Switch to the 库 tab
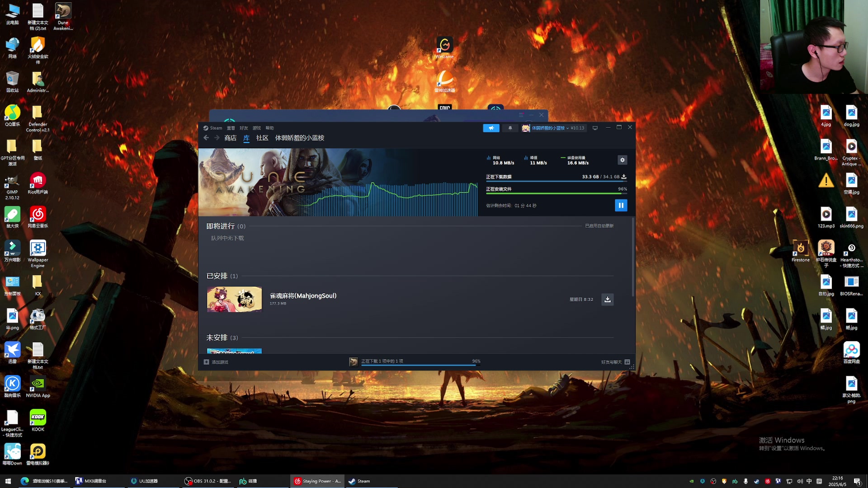The image size is (868, 488). (246, 138)
